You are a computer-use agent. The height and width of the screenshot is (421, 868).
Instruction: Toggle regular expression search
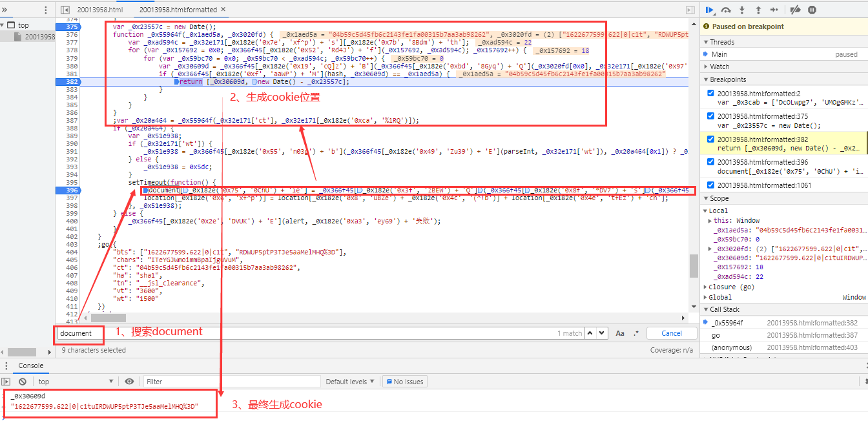click(x=635, y=333)
